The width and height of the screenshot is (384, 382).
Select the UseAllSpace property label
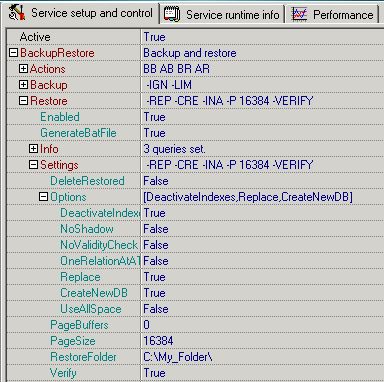91,309
